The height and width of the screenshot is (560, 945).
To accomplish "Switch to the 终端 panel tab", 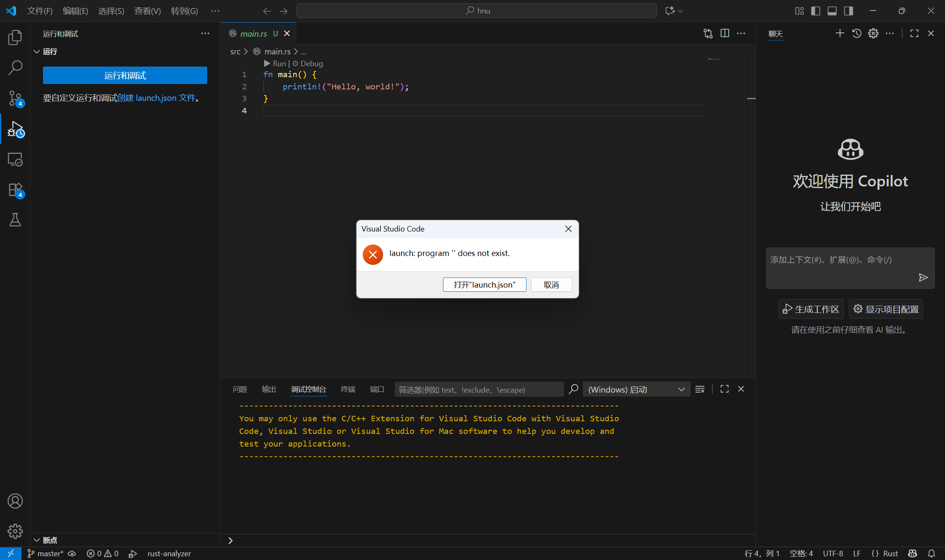I will click(348, 389).
